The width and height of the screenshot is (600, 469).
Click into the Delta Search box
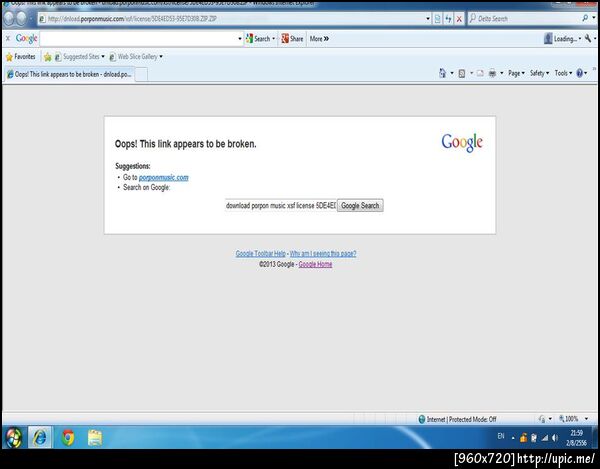tap(524, 18)
